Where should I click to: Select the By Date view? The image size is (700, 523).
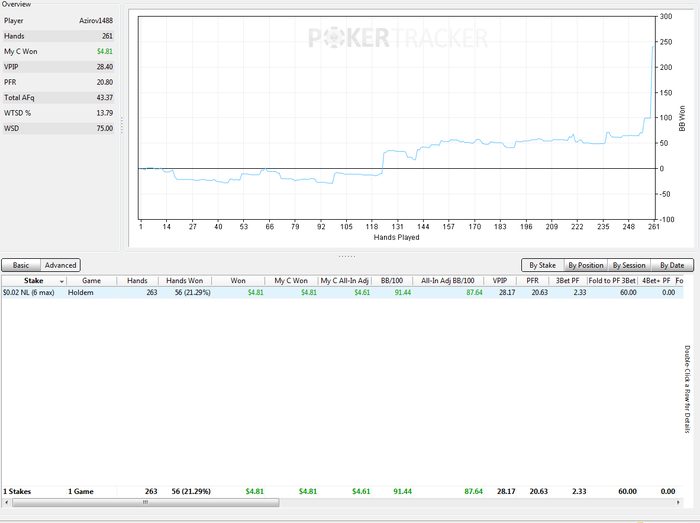[672, 265]
